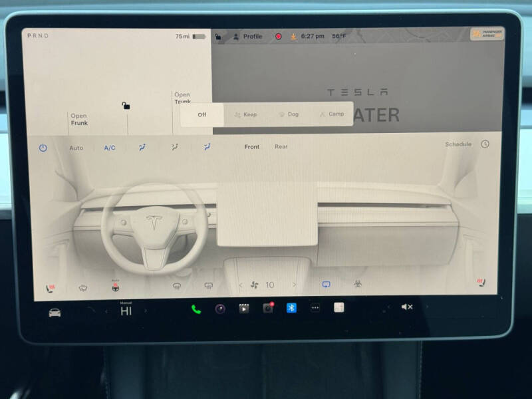Image resolution: width=532 pixels, height=399 pixels.
Task: Enable Auto climate mode
Action: 76,147
